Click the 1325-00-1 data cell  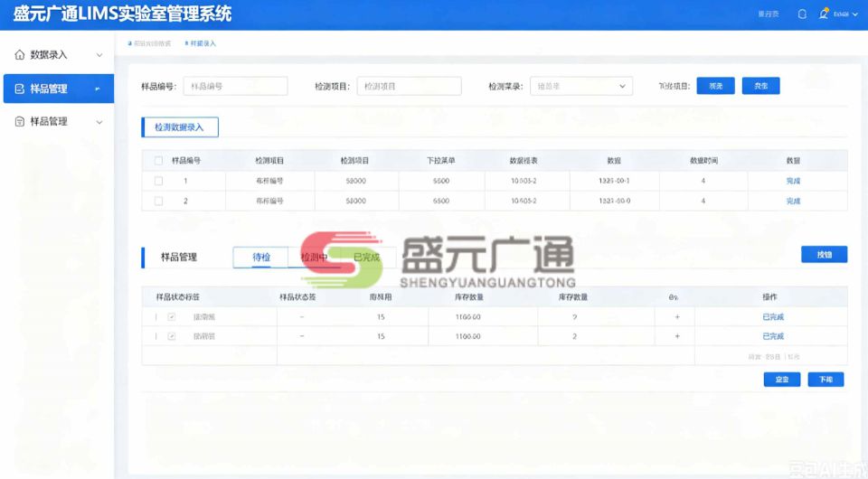[614, 181]
